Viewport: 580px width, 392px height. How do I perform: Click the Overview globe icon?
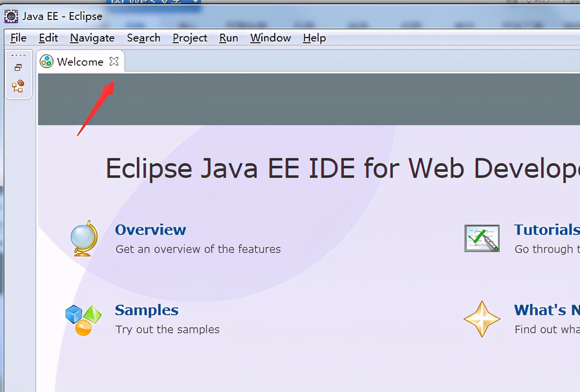coord(83,237)
